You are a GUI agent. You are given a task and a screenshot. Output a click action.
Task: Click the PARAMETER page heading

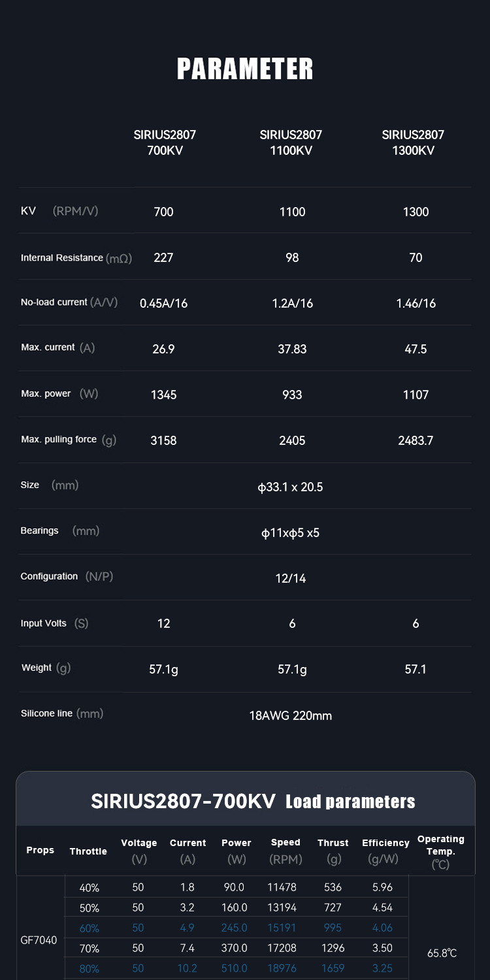click(245, 69)
